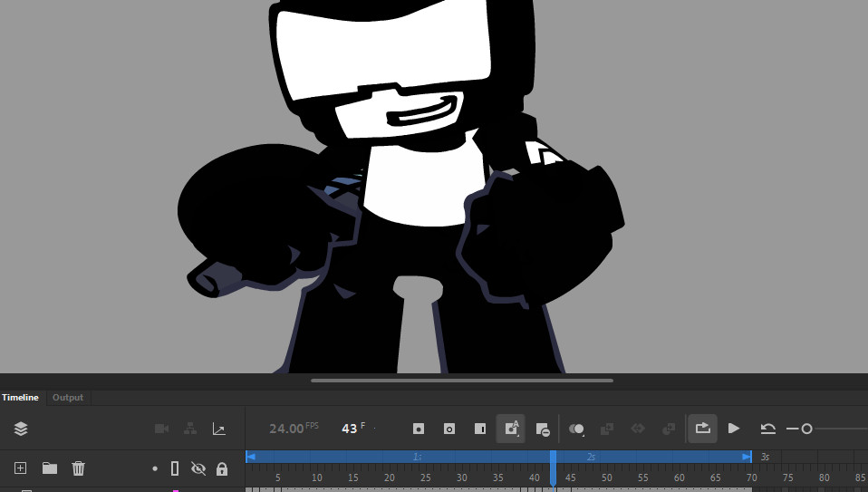Remove frame with the minus-badge icon
Viewport: 868px width, 492px height.
[x=542, y=429]
